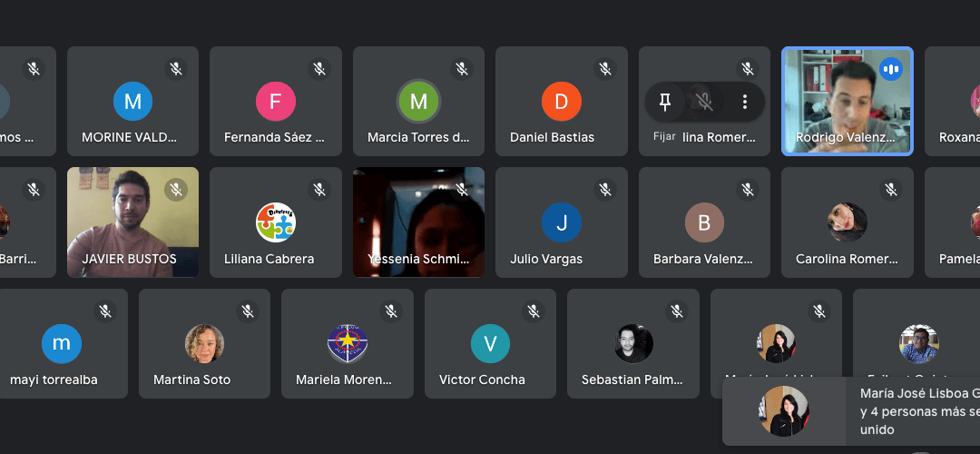Open the three-dot more options menu on the hovered tile
Image resolution: width=980 pixels, height=454 pixels.
point(744,102)
